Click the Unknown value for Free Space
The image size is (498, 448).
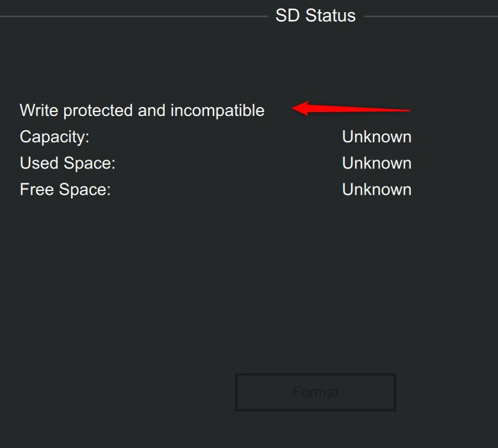(x=377, y=190)
